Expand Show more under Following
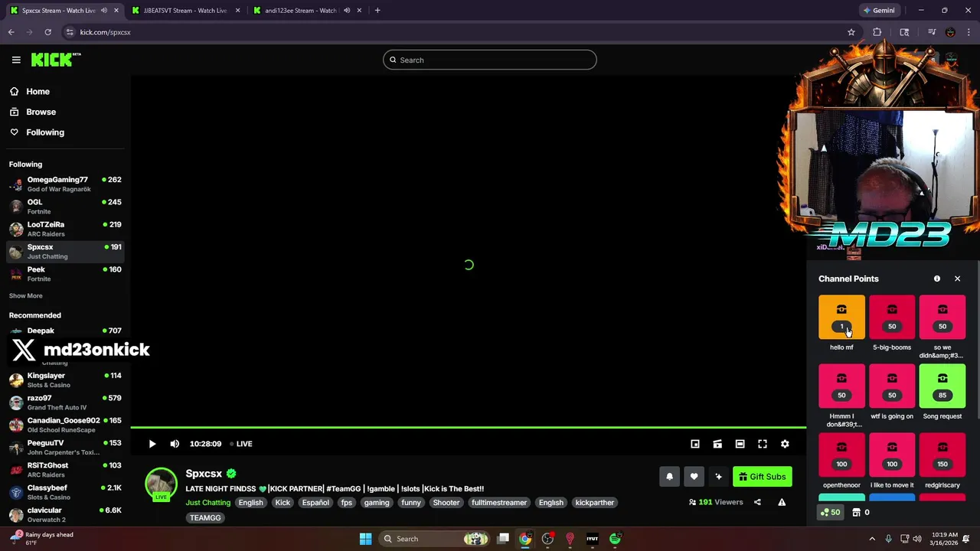The width and height of the screenshot is (980, 551). 26,296
